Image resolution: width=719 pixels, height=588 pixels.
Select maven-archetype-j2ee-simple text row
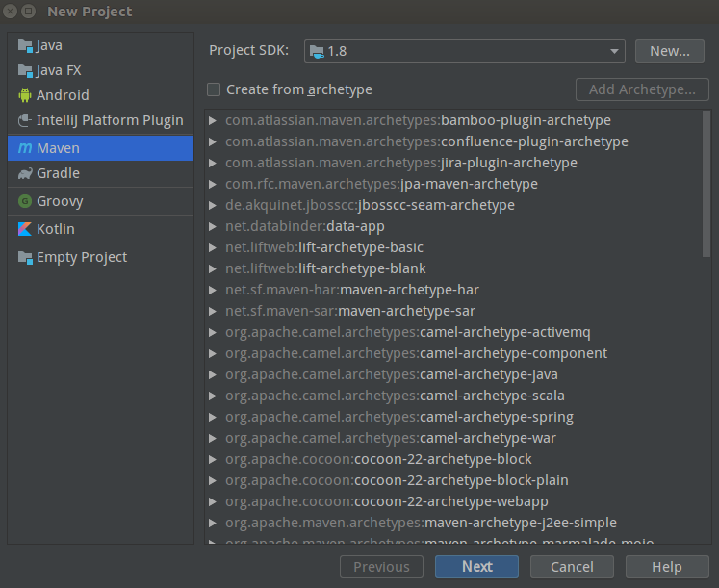pos(421,523)
